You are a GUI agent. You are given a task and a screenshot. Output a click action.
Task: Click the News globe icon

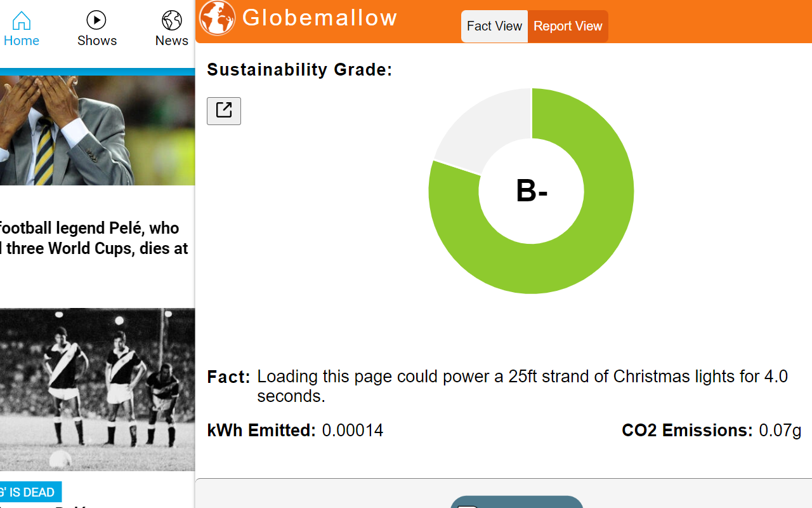tap(171, 19)
